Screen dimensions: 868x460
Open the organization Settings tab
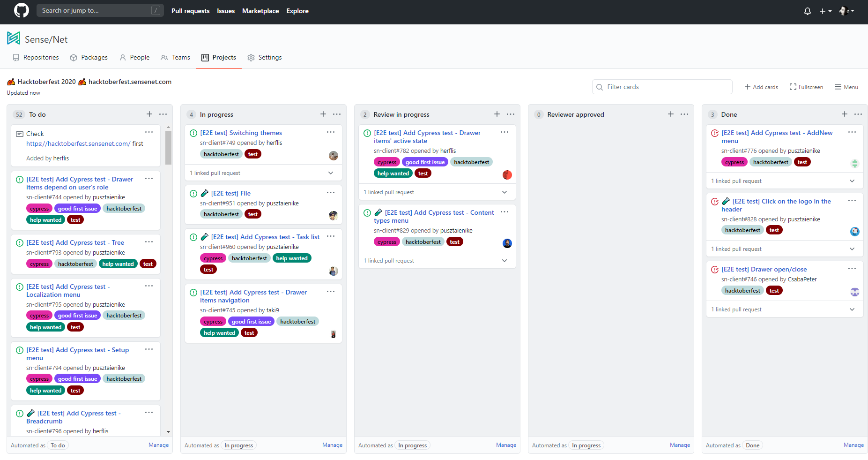[x=265, y=58]
